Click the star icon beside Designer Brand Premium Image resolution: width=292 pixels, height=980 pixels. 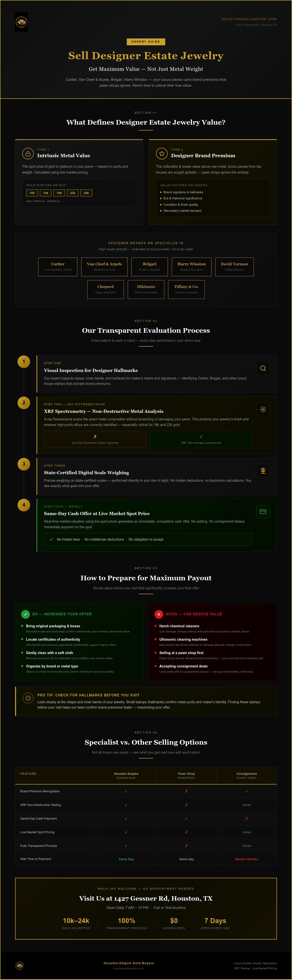coord(162,153)
